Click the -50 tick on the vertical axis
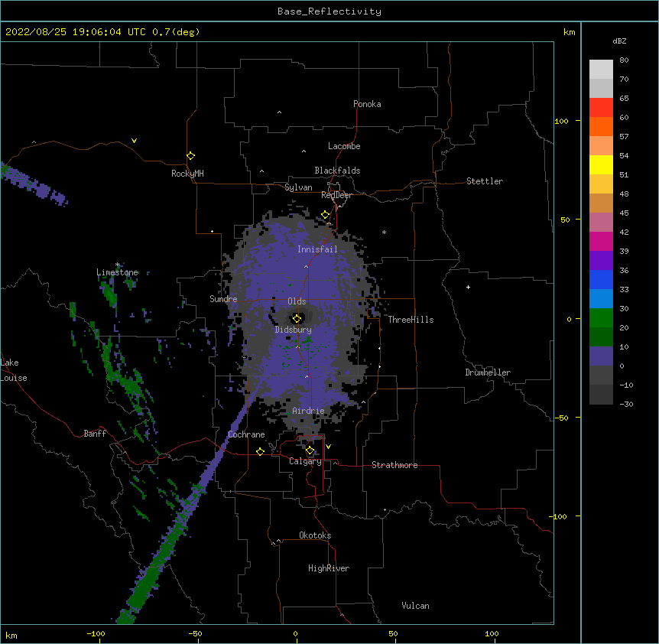 tap(561, 418)
